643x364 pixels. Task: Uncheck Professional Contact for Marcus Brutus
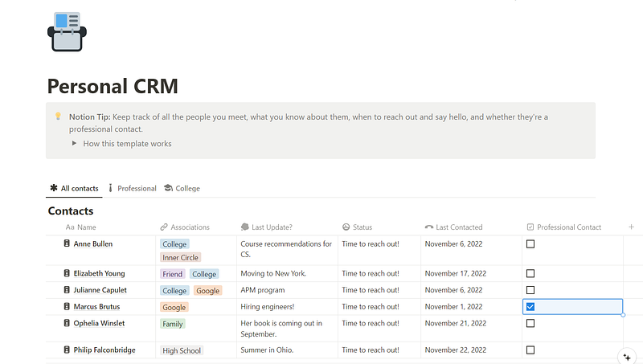(x=530, y=307)
